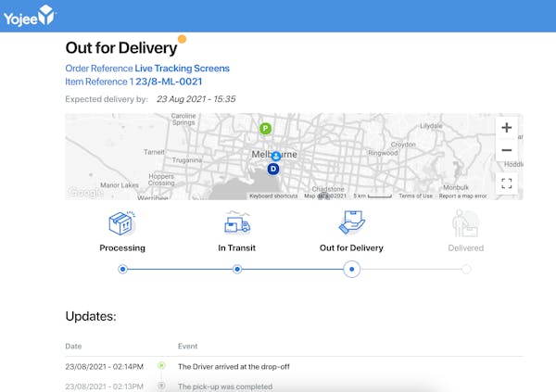This screenshot has height=392, width=556.
Task: Click the Google logo on map
Action: tap(86, 193)
